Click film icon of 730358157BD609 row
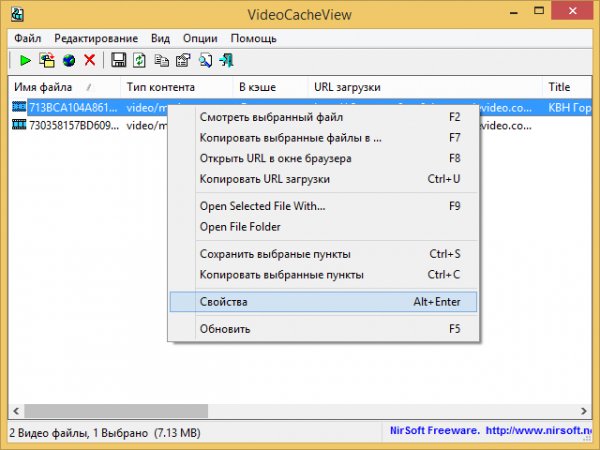The image size is (600, 450). pos(19,124)
